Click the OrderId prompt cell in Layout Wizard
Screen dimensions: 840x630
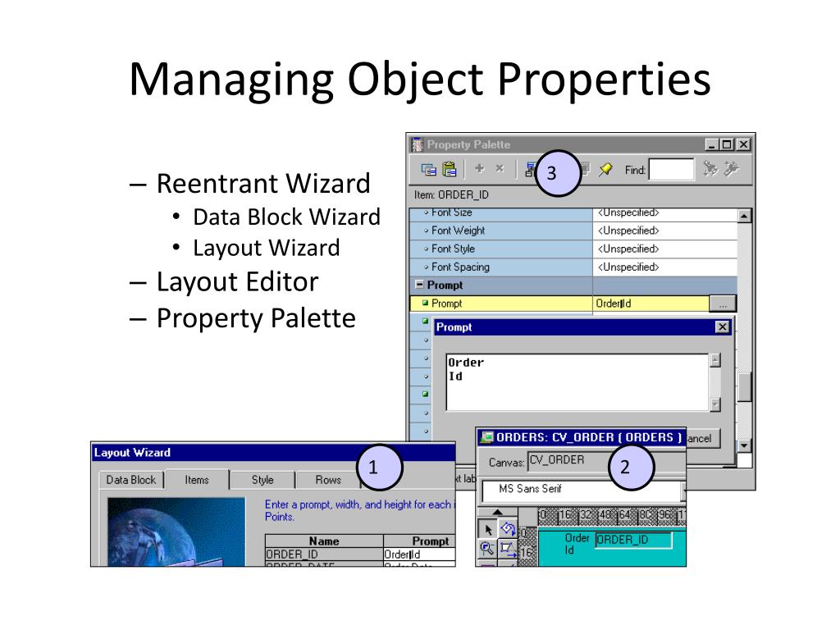(419, 554)
